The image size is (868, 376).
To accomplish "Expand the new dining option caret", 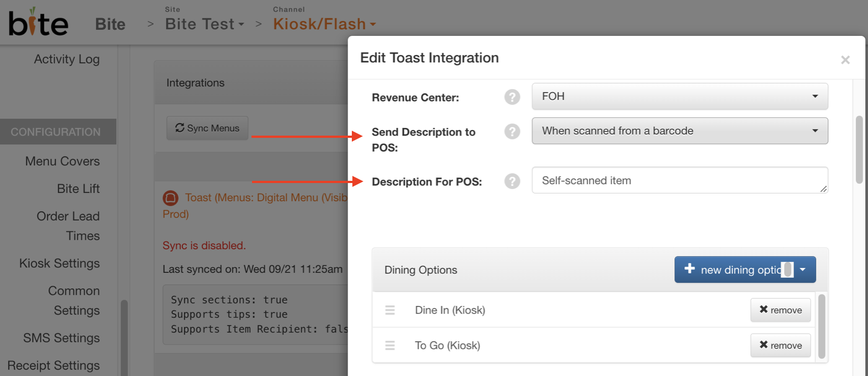I will pyautogui.click(x=803, y=270).
